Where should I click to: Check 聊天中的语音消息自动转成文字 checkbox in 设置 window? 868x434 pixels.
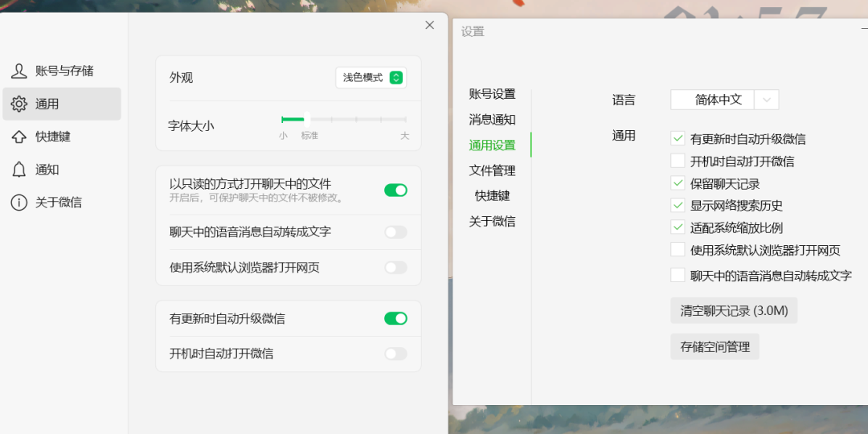click(678, 275)
